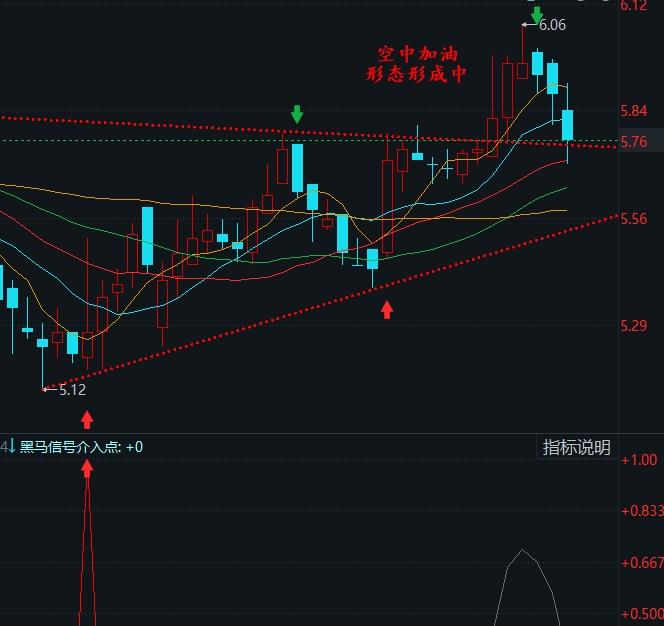This screenshot has width=664, height=626.
Task: Select the 空中加油 chart annotation text
Action: (x=418, y=54)
